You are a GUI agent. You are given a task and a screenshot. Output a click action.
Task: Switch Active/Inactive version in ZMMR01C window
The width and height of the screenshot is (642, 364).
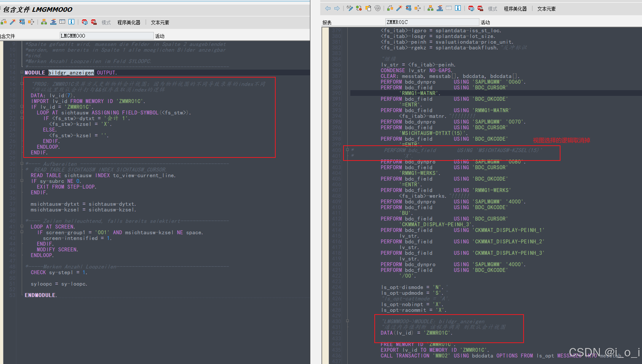[359, 8]
